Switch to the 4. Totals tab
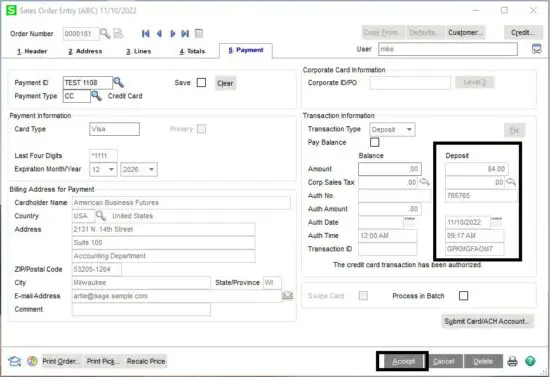The height and width of the screenshot is (377, 550). pyautogui.click(x=192, y=51)
